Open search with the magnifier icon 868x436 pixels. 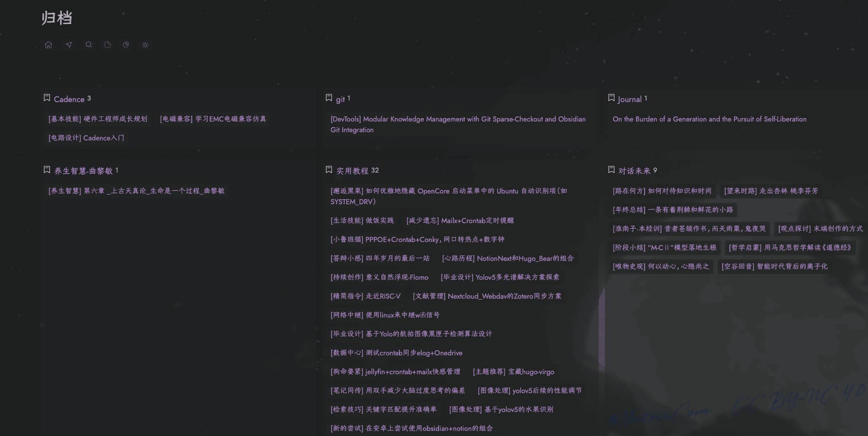pyautogui.click(x=89, y=45)
